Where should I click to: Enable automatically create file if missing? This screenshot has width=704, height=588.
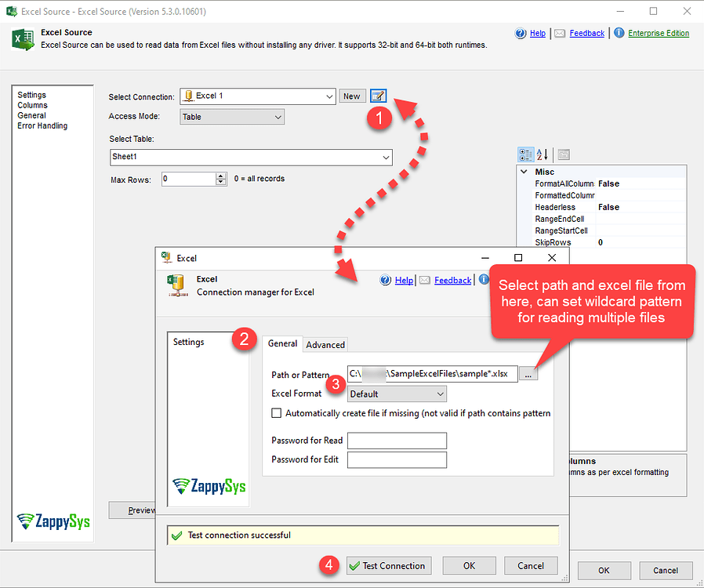(276, 413)
